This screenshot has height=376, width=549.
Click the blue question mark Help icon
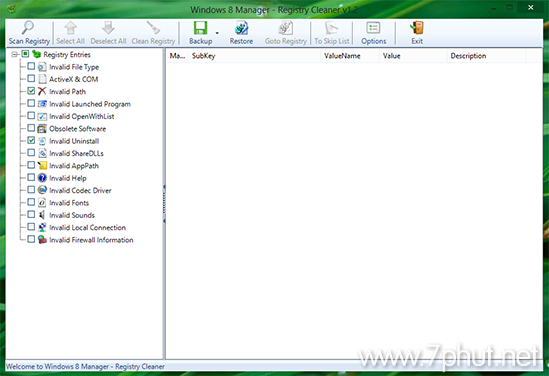click(42, 178)
